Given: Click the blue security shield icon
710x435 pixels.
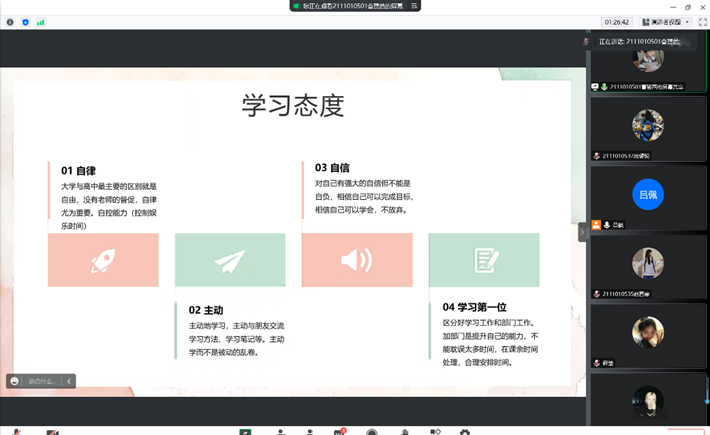Looking at the screenshot, I should click(x=25, y=22).
